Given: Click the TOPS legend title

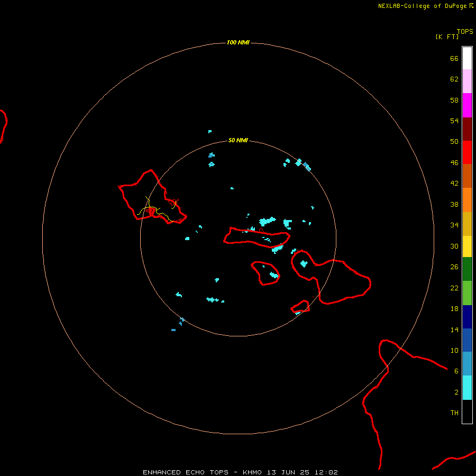Looking at the screenshot, I should 465,31.
